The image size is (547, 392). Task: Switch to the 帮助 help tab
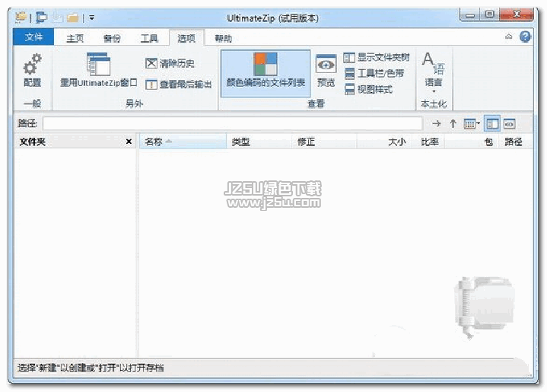point(223,38)
